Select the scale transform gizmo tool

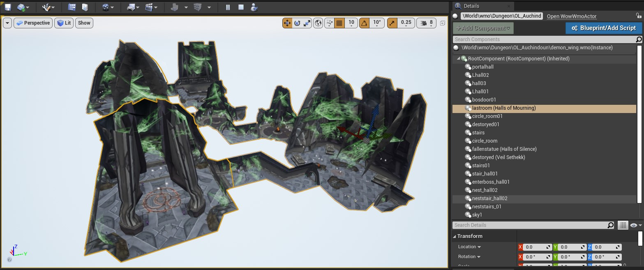pos(307,23)
